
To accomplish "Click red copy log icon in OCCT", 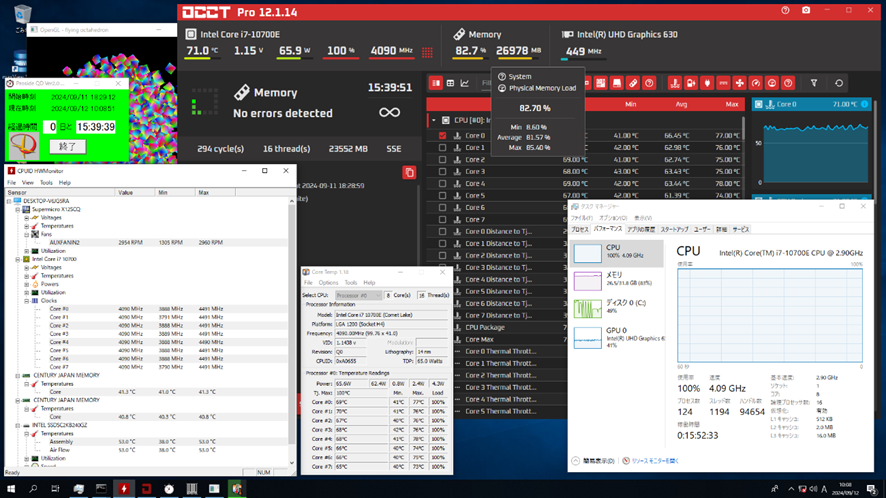I will (409, 172).
